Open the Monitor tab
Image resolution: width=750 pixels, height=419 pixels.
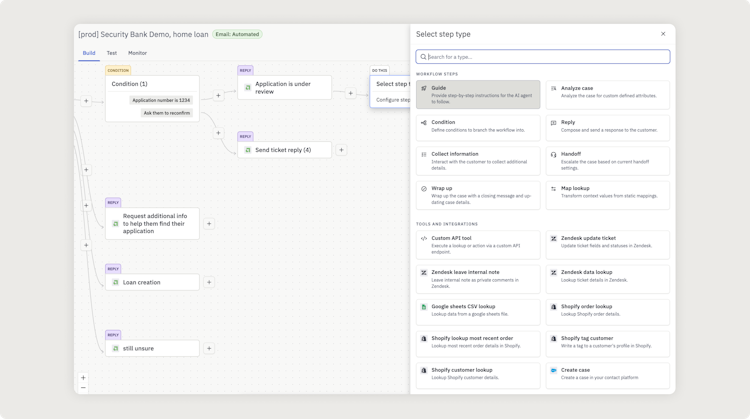[137, 53]
